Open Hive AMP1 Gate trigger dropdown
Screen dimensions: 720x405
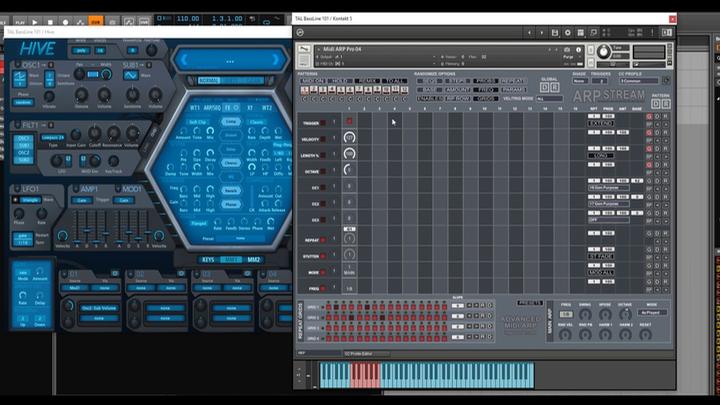click(x=82, y=201)
